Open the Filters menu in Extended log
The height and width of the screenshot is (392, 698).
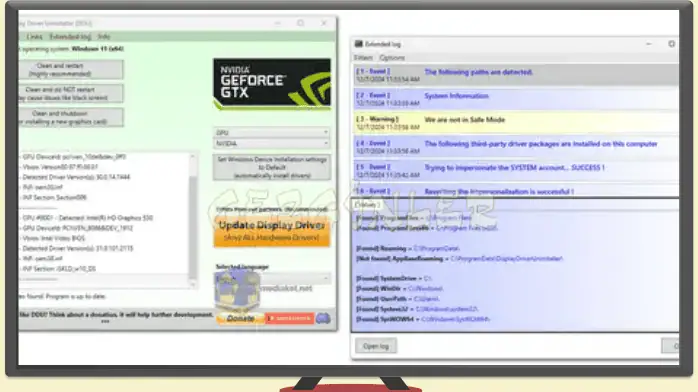pyautogui.click(x=363, y=58)
